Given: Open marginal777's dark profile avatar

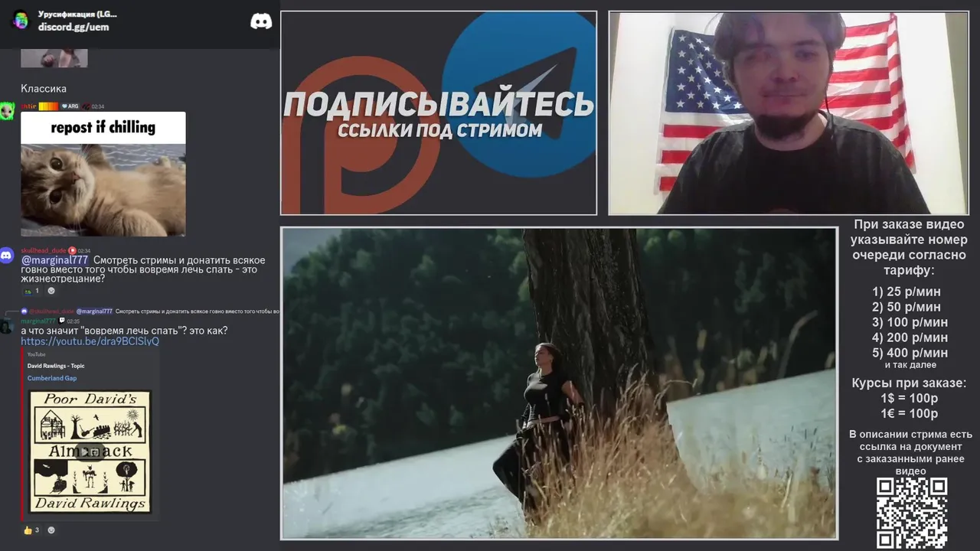Looking at the screenshot, I should tap(7, 328).
